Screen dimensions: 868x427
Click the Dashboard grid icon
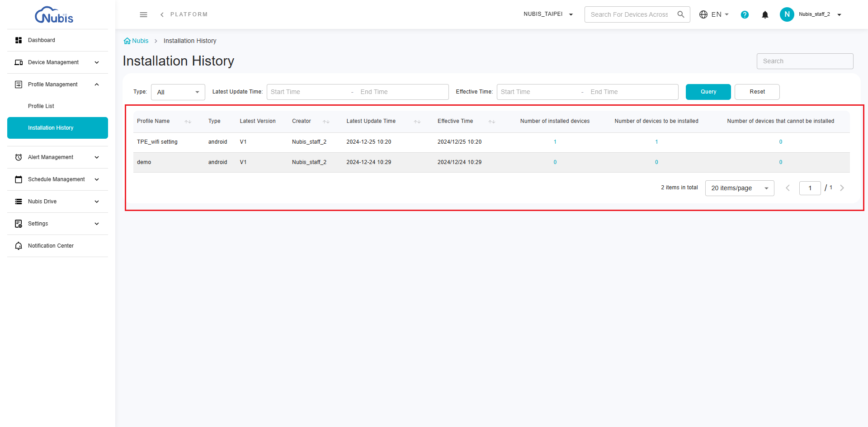pyautogui.click(x=19, y=40)
